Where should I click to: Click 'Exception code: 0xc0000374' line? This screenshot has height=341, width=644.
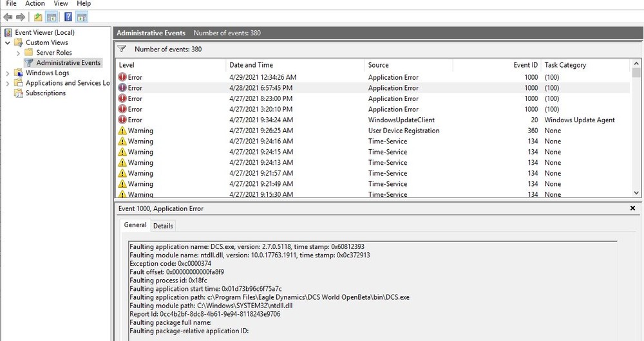tap(171, 263)
